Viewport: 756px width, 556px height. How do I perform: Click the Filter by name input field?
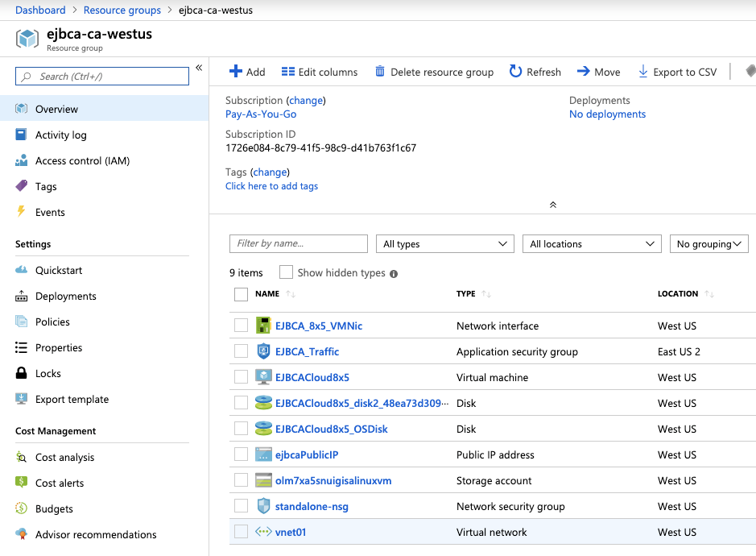298,243
